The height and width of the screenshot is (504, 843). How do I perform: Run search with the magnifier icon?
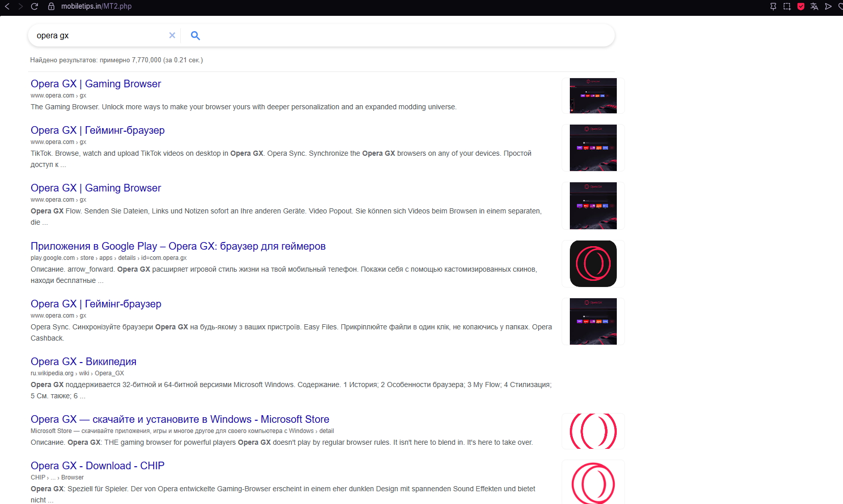(195, 35)
